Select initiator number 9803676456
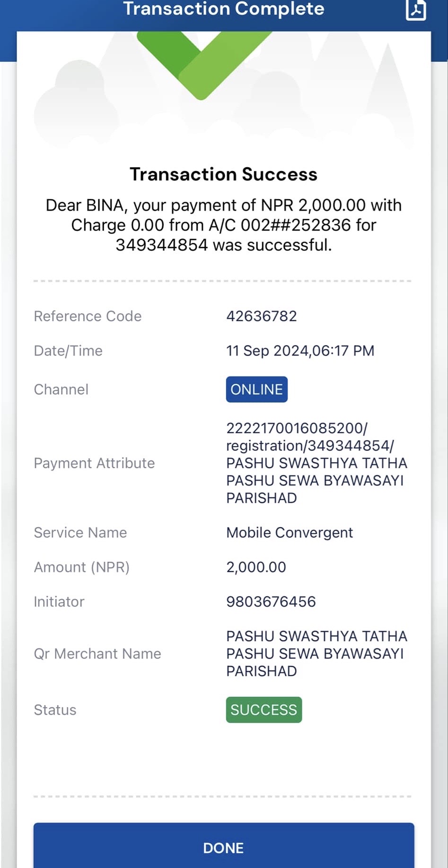448x868 pixels. click(271, 601)
